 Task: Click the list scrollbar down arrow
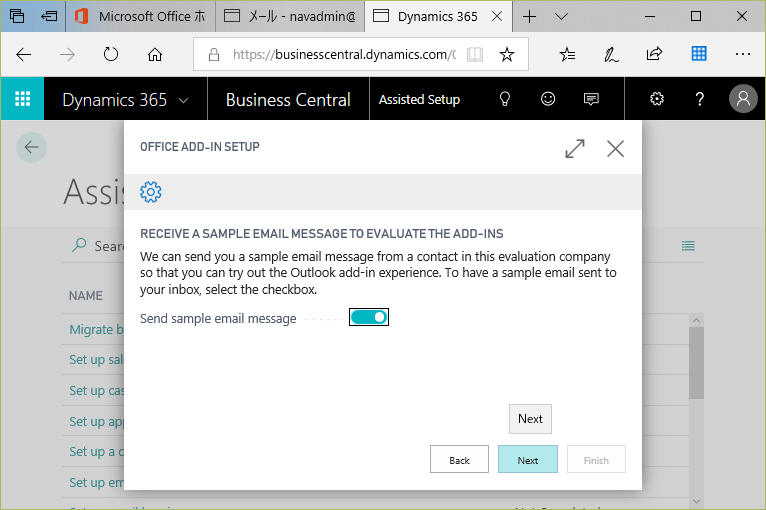696,501
